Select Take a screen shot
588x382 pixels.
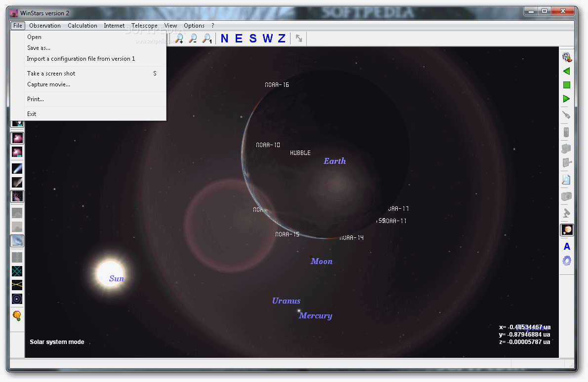[x=88, y=74]
